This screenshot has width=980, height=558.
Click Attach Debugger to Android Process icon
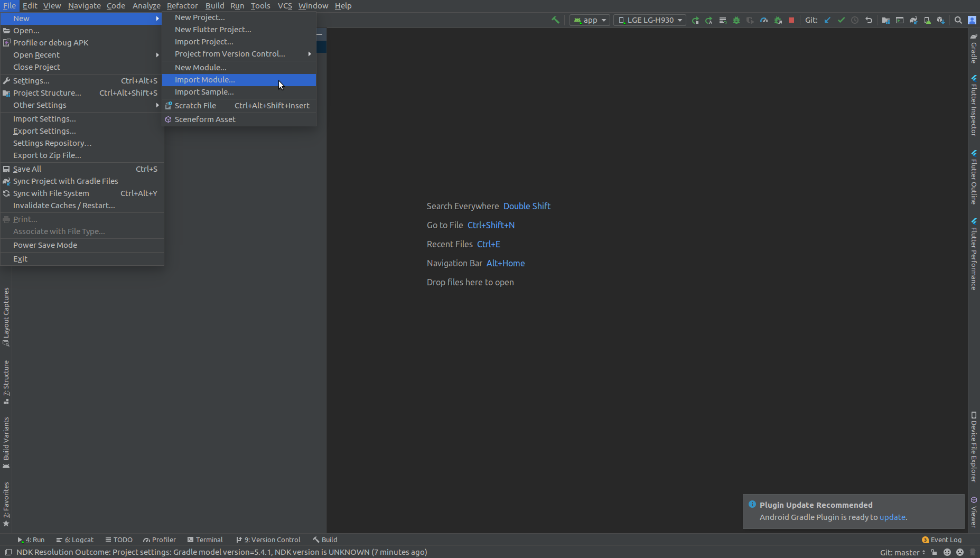pyautogui.click(x=778, y=20)
